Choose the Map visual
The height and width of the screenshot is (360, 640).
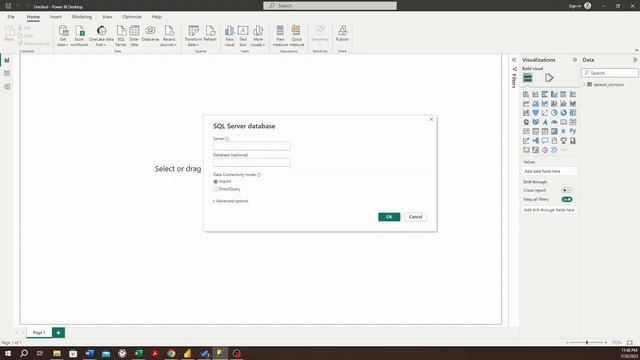coord(526,122)
